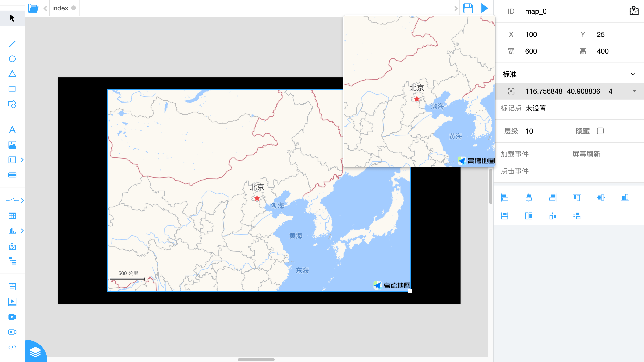The height and width of the screenshot is (362, 644).
Task: Expand the switch line submenu chevron
Action: [22, 200]
